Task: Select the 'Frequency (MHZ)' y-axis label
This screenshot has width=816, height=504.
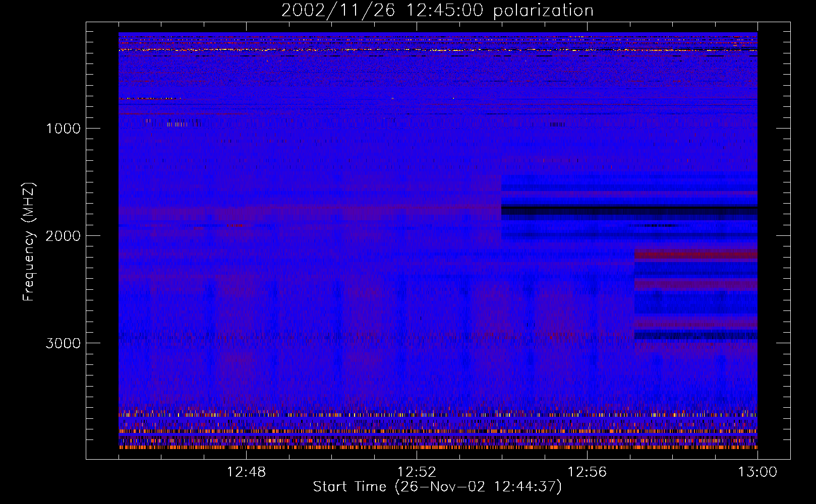Action: point(28,242)
